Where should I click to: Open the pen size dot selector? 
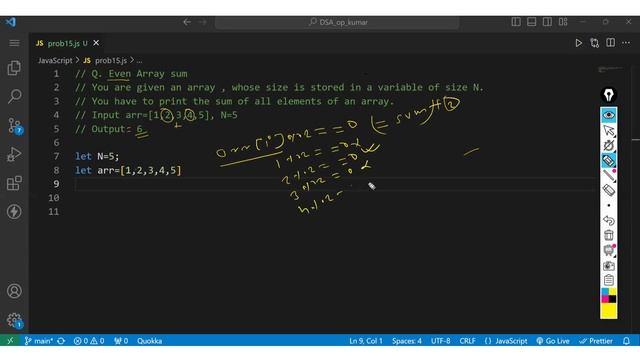tap(609, 205)
